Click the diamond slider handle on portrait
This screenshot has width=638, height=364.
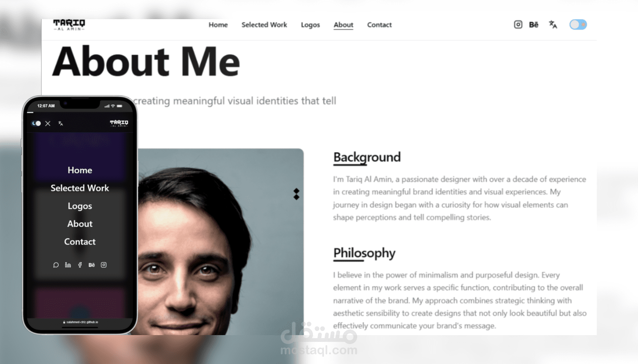click(x=296, y=194)
